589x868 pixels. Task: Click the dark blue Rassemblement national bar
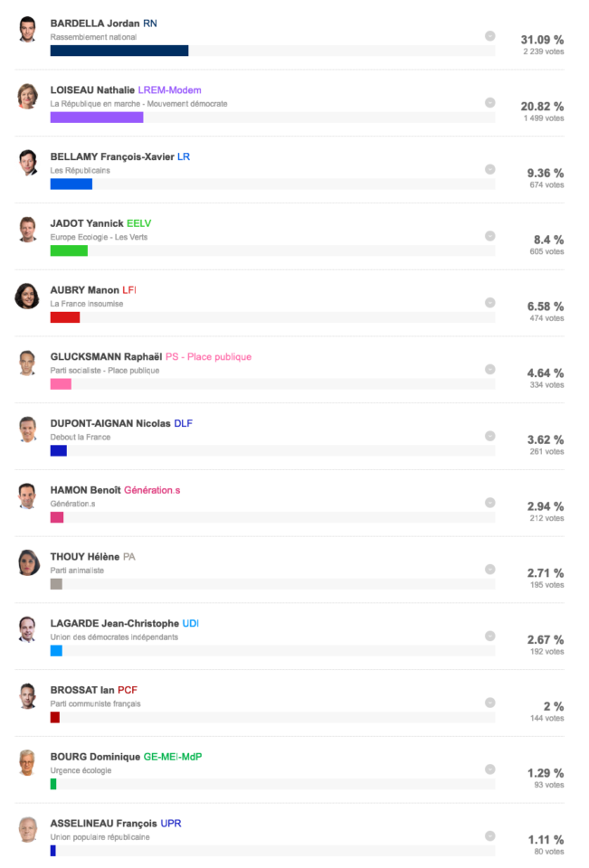point(119,51)
